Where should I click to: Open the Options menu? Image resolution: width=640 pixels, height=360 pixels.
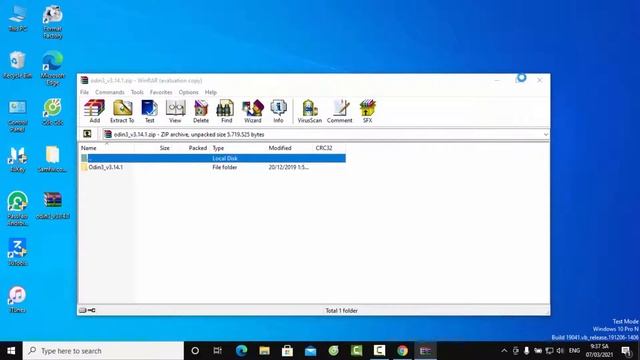[x=188, y=92]
